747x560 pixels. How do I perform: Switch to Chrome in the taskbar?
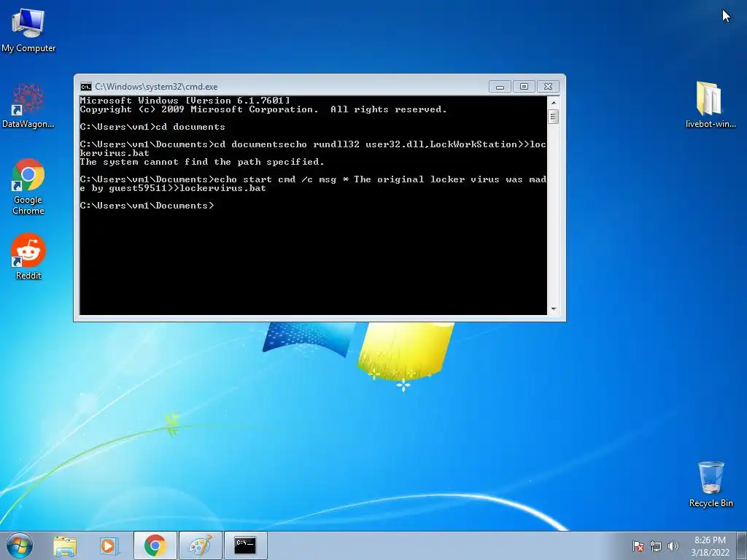(x=155, y=545)
